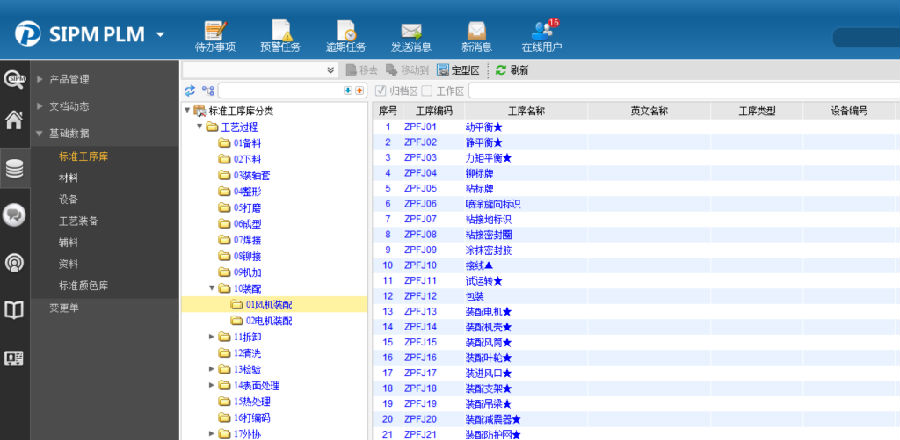
Task: Collapse the 10装配 tree folder
Action: click(212, 288)
